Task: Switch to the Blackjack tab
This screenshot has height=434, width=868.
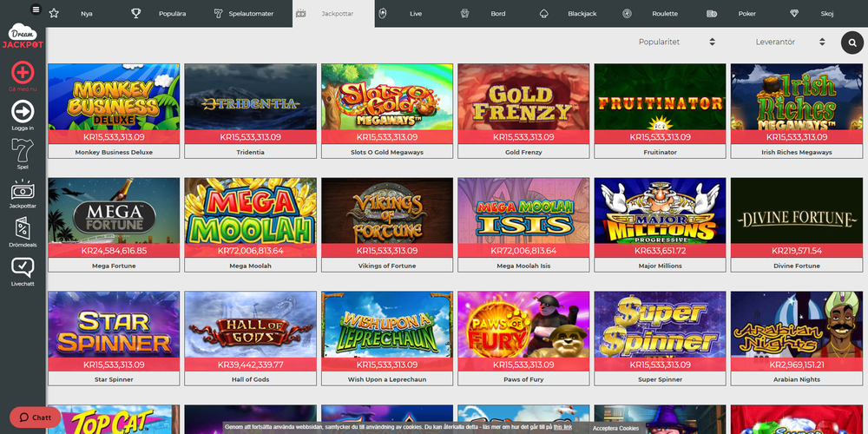Action: pos(582,14)
